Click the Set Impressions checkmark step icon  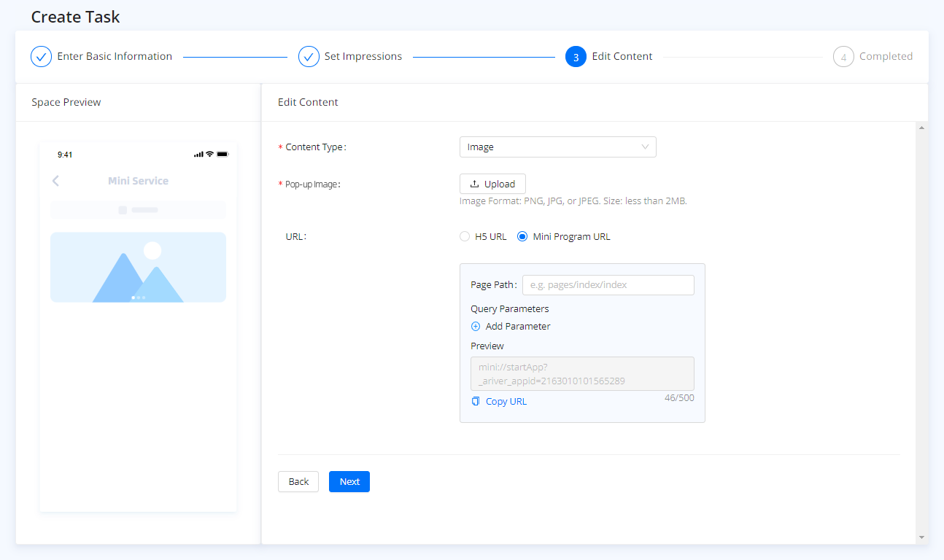point(309,57)
